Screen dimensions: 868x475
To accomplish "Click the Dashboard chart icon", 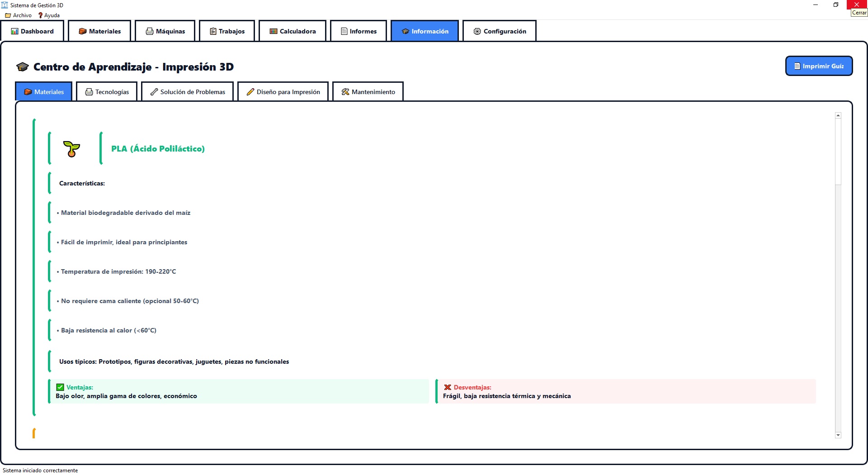I will [15, 31].
